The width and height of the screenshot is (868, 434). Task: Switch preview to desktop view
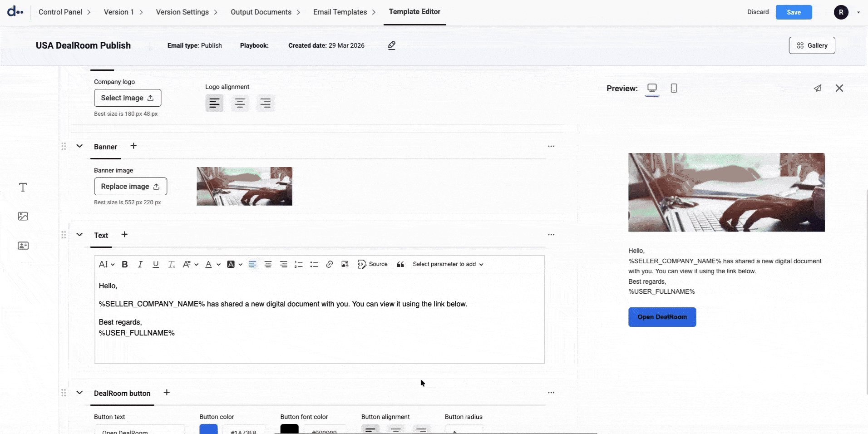coord(652,88)
